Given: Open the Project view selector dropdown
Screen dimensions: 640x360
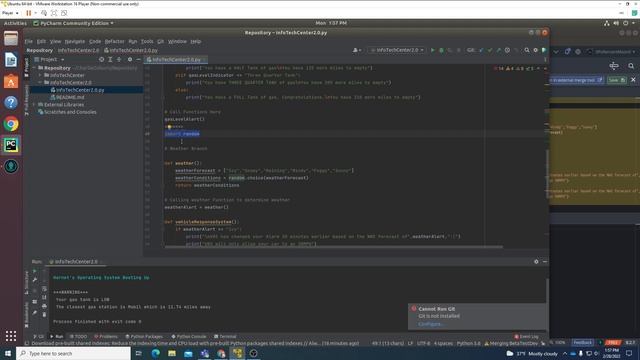Looking at the screenshot, I should click(x=50, y=60).
